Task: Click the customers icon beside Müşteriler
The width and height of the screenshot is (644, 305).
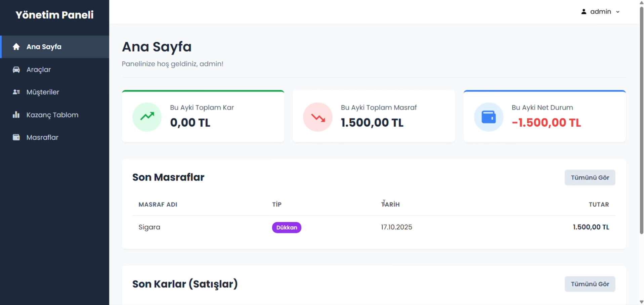Action: [16, 92]
